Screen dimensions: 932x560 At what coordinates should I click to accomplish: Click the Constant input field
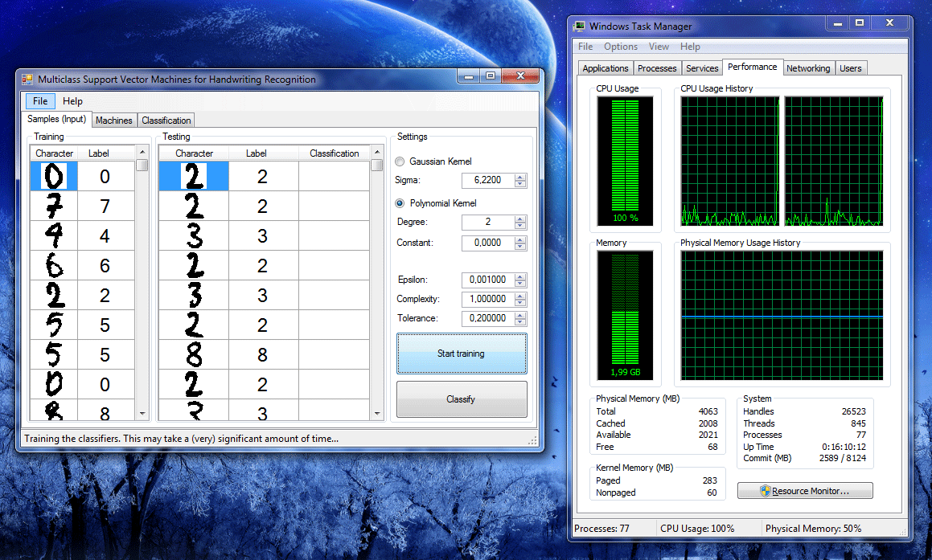point(487,243)
